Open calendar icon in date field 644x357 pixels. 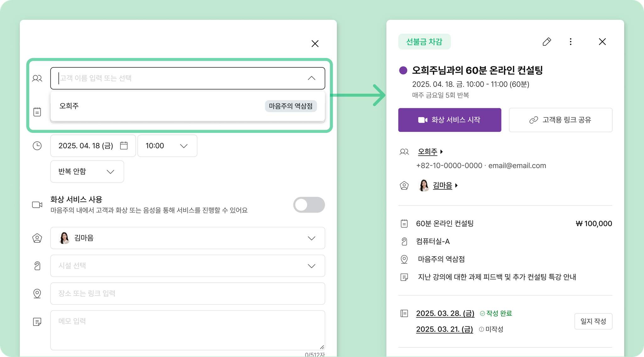tap(124, 145)
